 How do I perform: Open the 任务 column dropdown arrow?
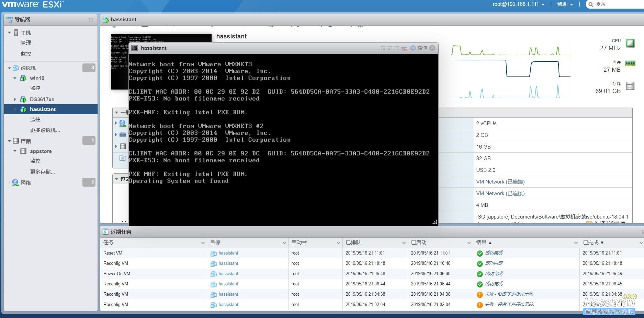203,243
